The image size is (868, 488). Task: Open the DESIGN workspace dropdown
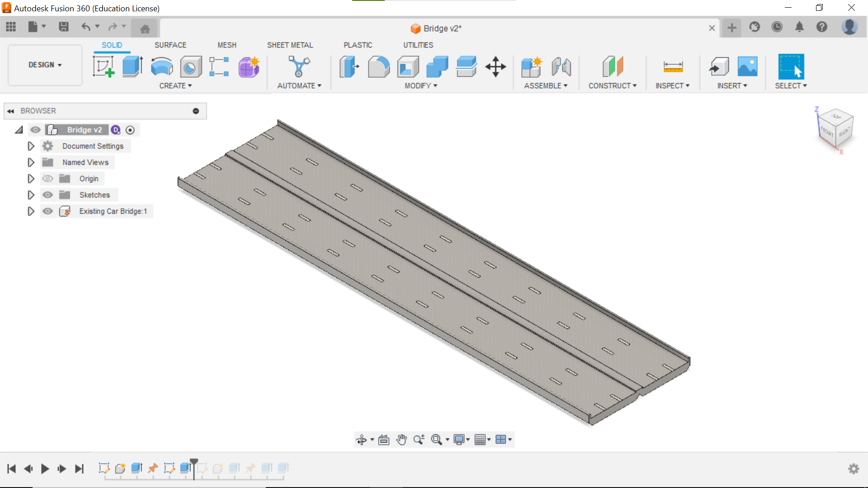tap(45, 65)
